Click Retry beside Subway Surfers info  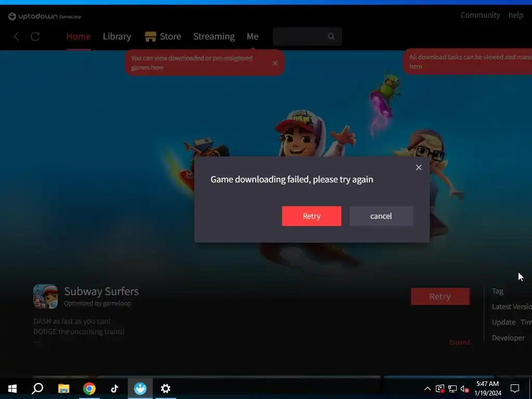tap(440, 296)
